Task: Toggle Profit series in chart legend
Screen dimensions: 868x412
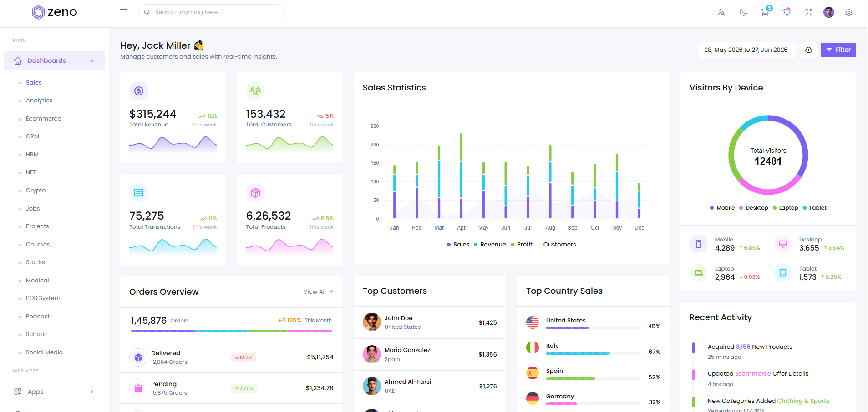Action: [x=522, y=245]
